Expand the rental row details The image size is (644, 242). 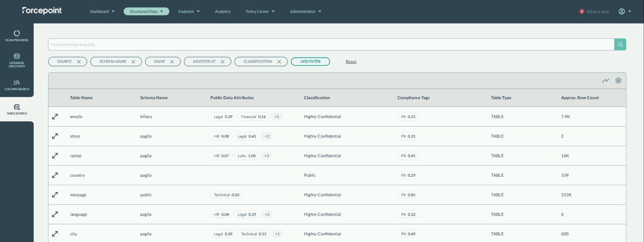point(55,156)
